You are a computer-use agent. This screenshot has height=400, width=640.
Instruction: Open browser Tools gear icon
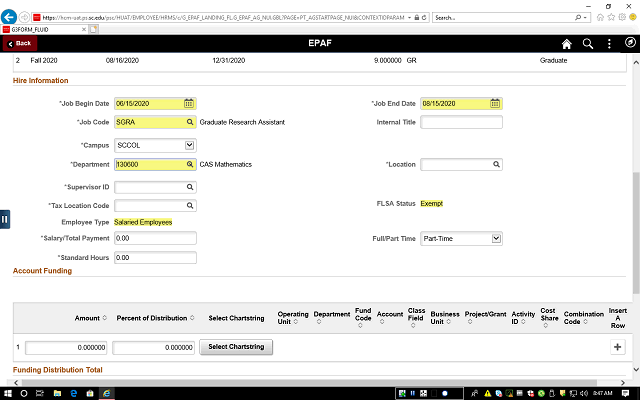click(x=622, y=18)
